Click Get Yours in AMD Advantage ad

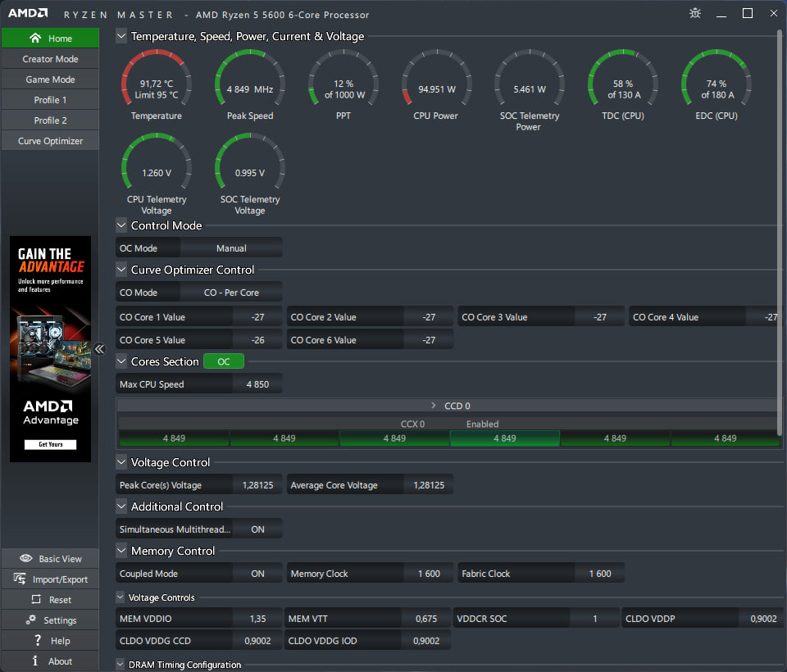point(51,444)
